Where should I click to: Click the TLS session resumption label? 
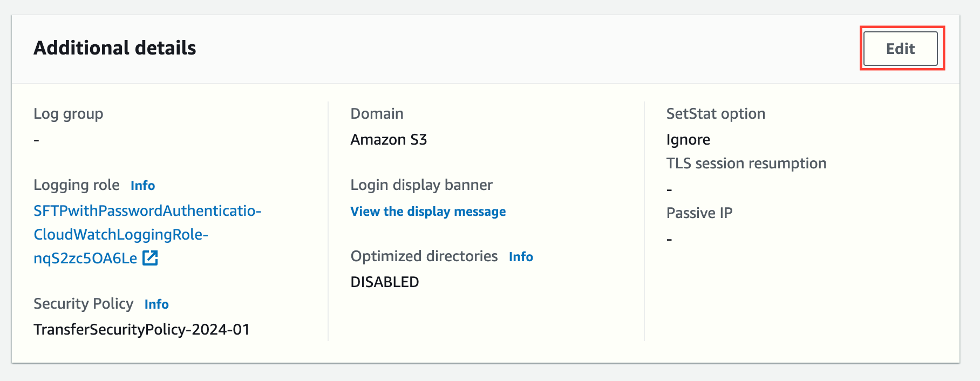tap(746, 164)
